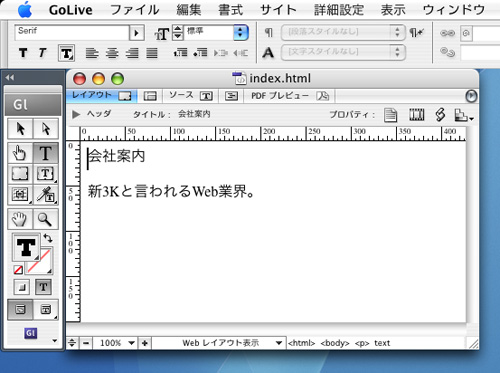Expand the ヘッダ header section triangle
Screen dimensions: 500x373
[76, 114]
